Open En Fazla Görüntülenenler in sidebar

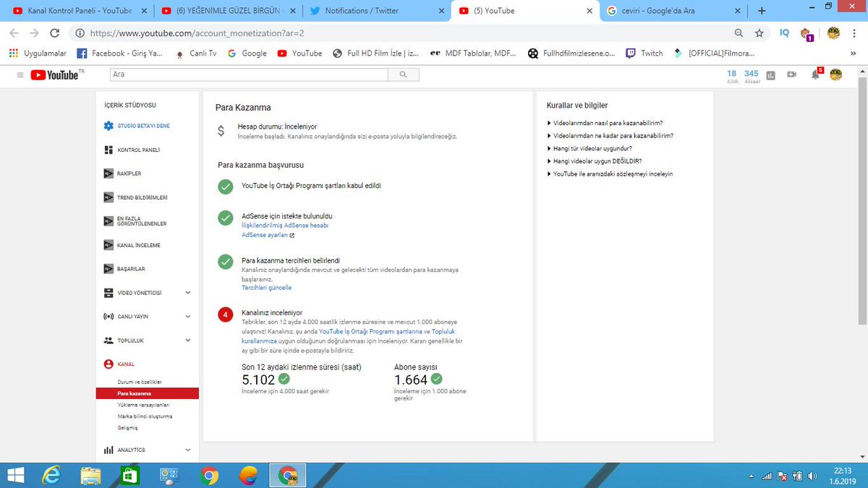[142, 221]
